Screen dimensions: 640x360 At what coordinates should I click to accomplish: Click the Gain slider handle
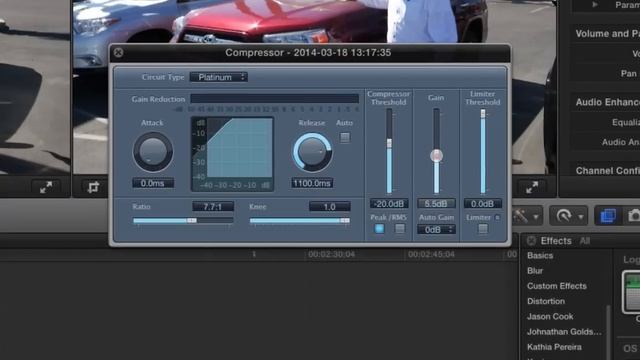point(436,156)
